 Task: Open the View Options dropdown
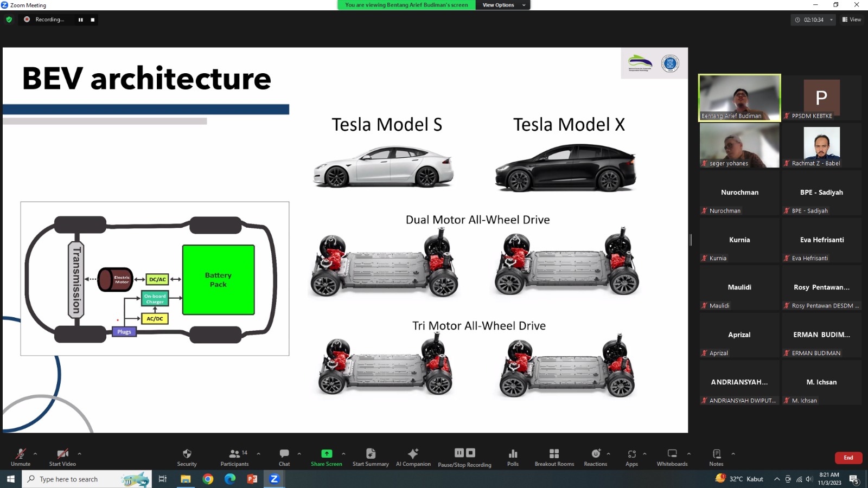(x=503, y=5)
